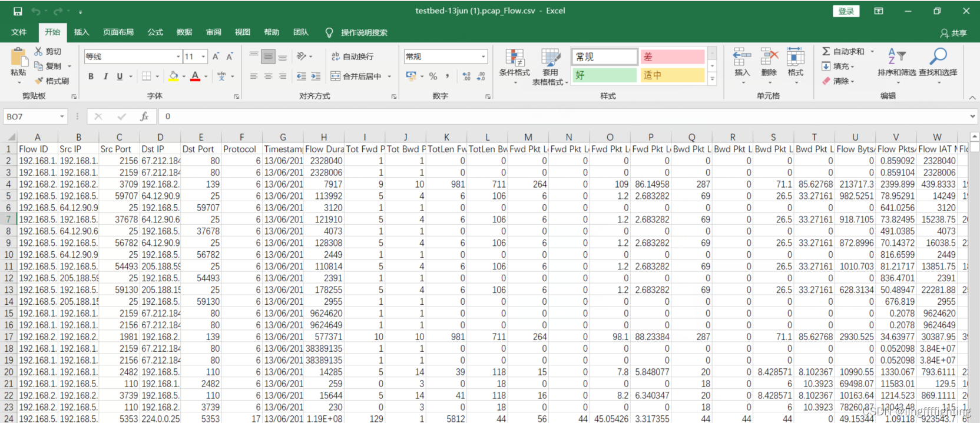Image resolution: width=980 pixels, height=423 pixels.
Task: Open the font name dropdown
Action: tap(178, 56)
